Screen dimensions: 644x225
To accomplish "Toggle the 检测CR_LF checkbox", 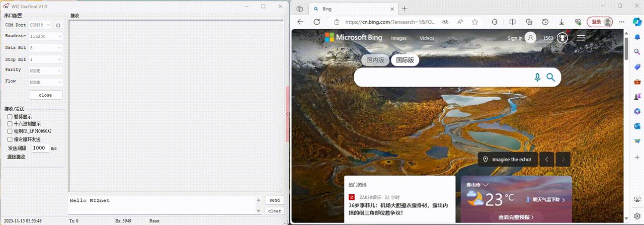I will 10,131.
